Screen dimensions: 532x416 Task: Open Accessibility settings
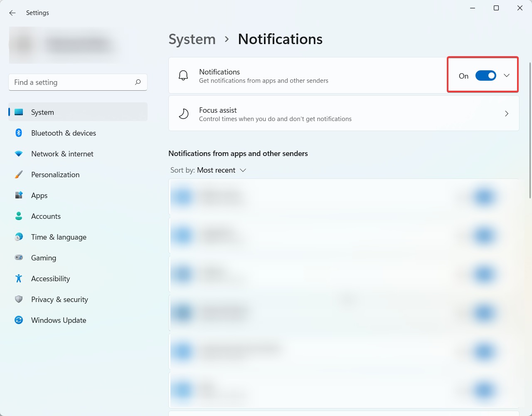tap(78, 278)
